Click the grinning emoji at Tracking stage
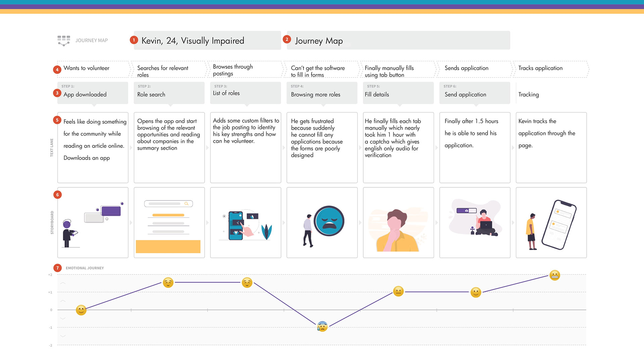This screenshot has width=644, height=362. tap(555, 275)
